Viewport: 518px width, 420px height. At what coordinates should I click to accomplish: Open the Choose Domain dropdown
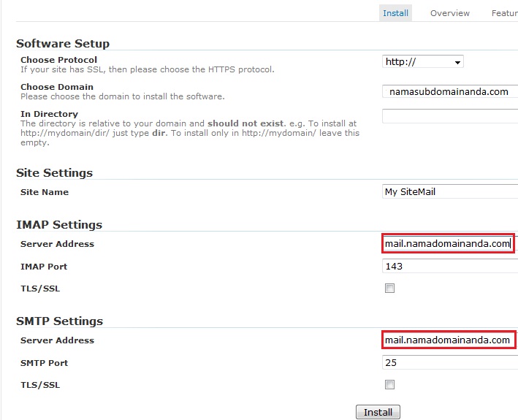click(449, 92)
